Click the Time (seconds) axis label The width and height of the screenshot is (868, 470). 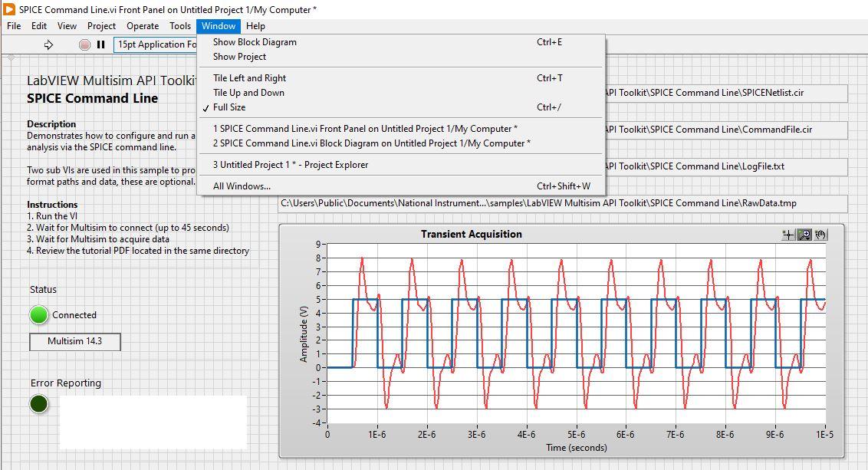[x=577, y=447]
